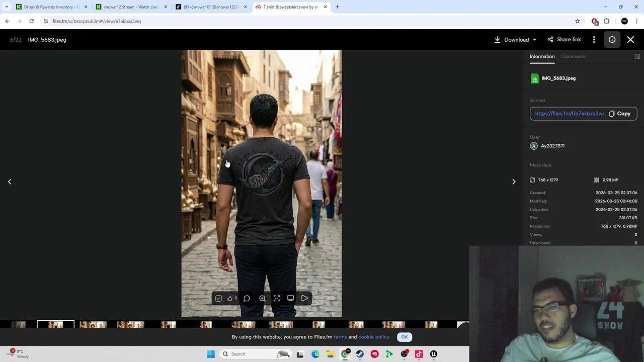Accept cookies with OK button
The width and height of the screenshot is (644, 362).
[x=405, y=337]
